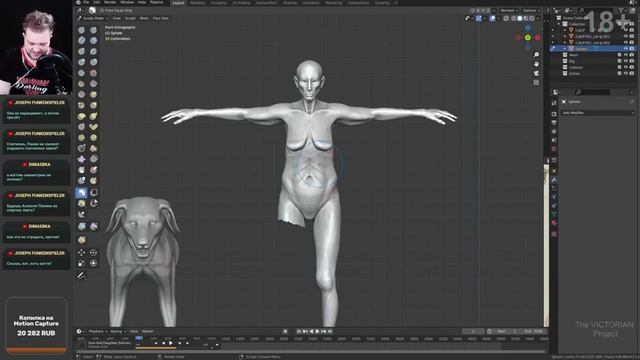Jump to timeline start frame
Screen dimensions: 640x360
[x=299, y=331]
